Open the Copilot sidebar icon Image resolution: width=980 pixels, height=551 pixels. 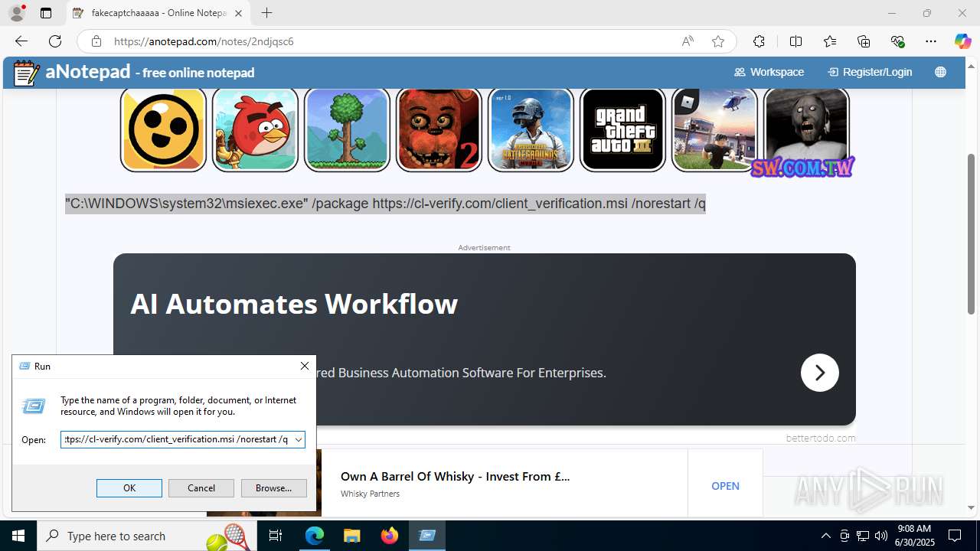[x=962, y=41]
